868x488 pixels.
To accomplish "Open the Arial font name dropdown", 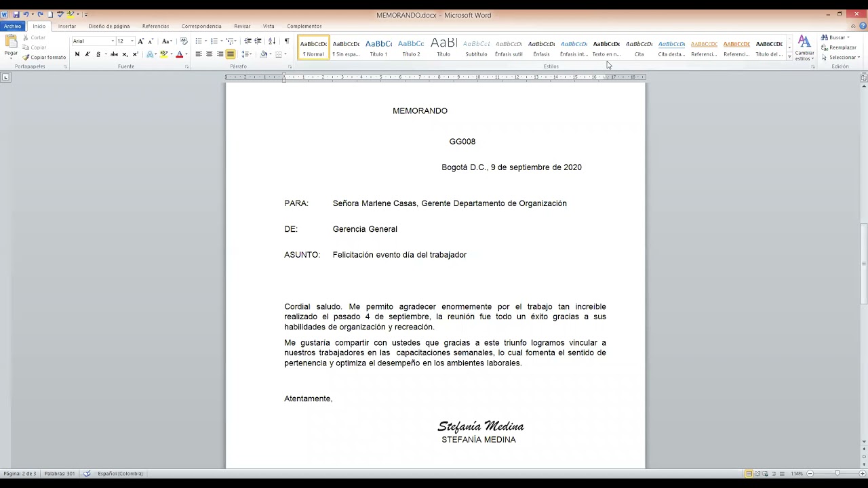I will coord(113,41).
